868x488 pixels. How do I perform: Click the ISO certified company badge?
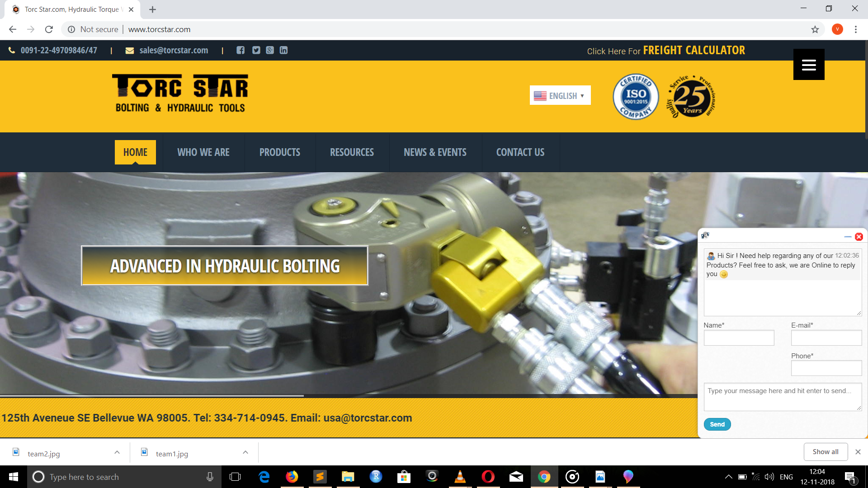pos(636,97)
